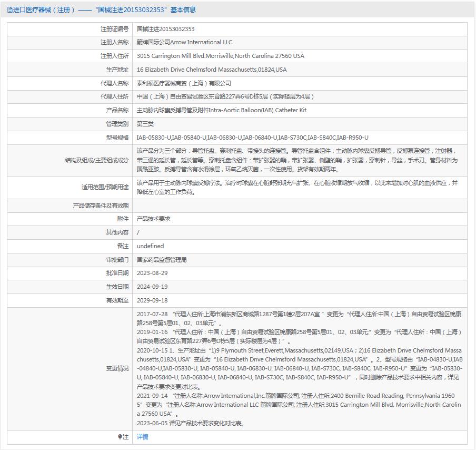The image size is (476, 450).
Task: Click the registrant name Arrow International LLC
Action: (184, 42)
